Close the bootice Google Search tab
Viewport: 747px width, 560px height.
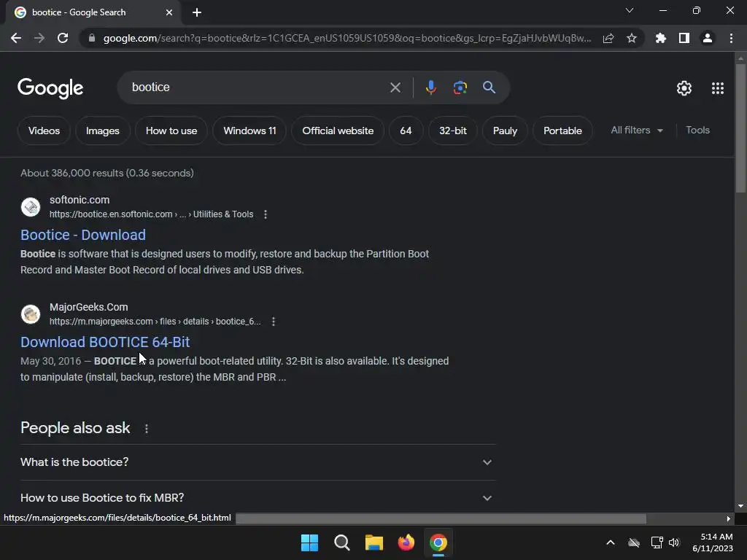click(169, 12)
